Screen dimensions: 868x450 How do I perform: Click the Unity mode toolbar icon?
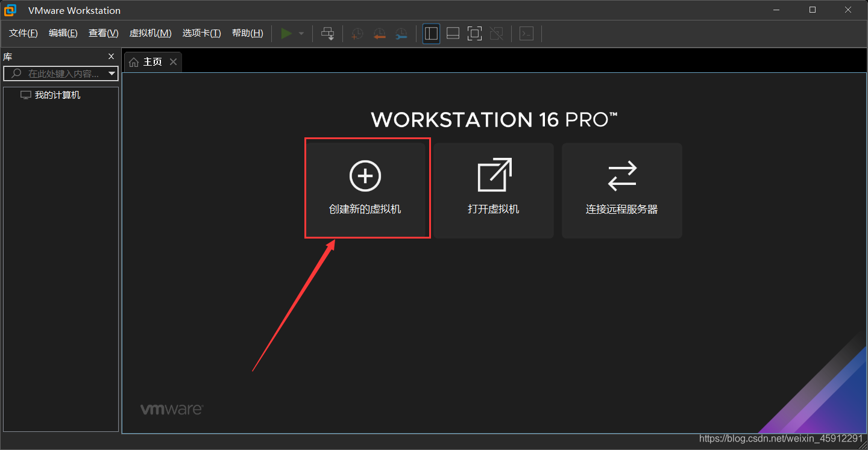[x=496, y=34]
